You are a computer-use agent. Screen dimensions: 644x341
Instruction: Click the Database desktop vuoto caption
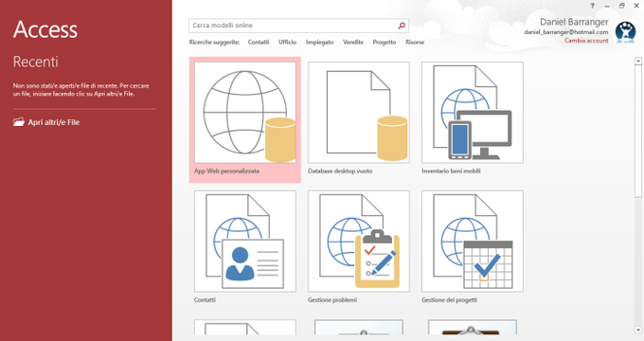340,170
